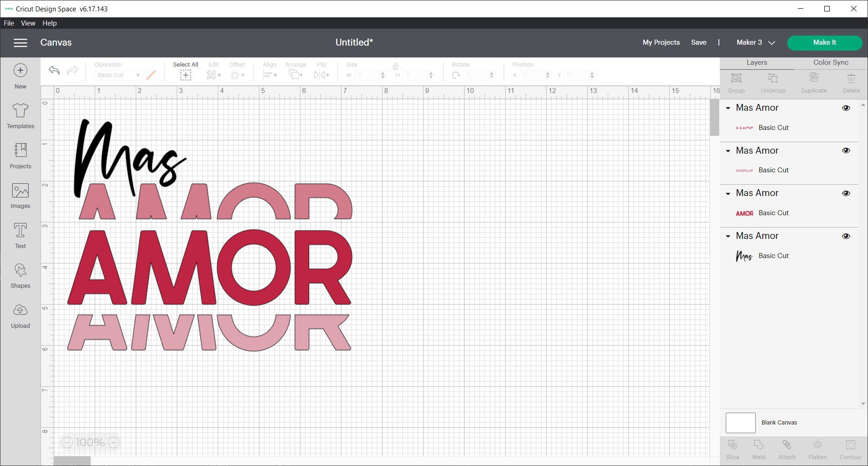Switch to the Color Sync tab
Image resolution: width=868 pixels, height=466 pixels.
(830, 62)
